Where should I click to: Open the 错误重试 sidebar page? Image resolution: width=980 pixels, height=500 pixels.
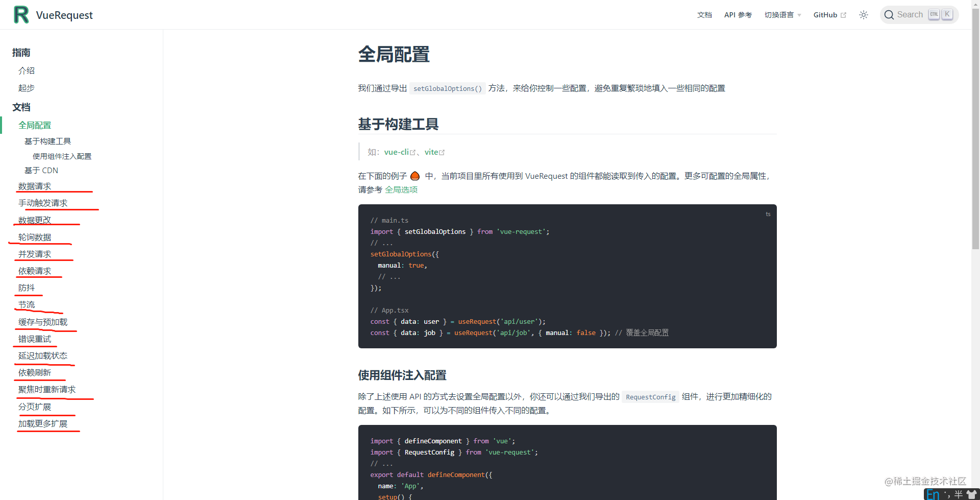tap(34, 339)
